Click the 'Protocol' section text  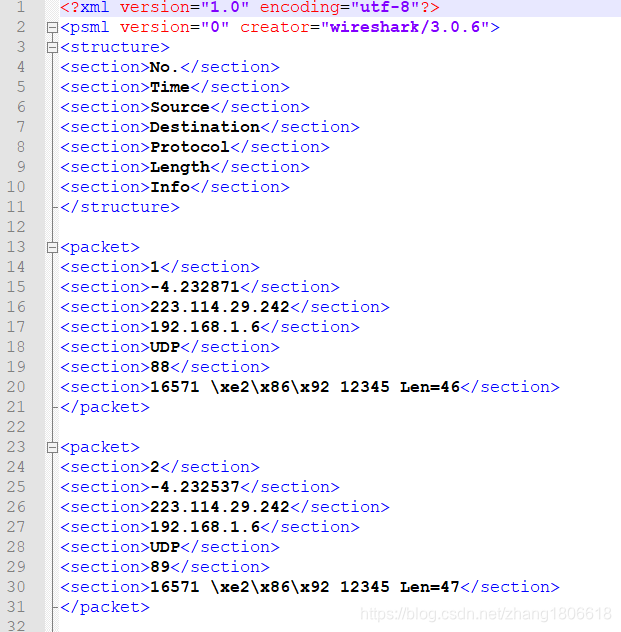tap(190, 147)
